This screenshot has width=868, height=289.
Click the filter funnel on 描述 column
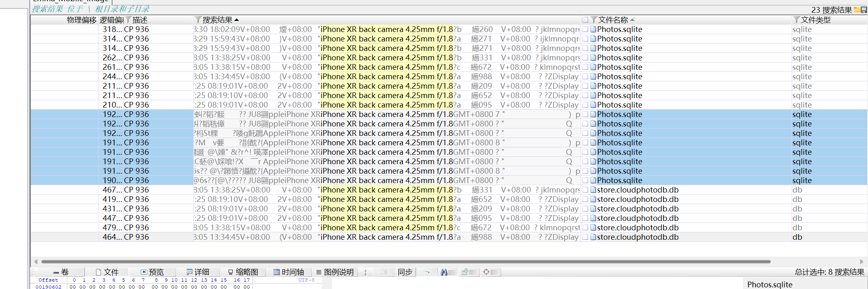coord(128,20)
